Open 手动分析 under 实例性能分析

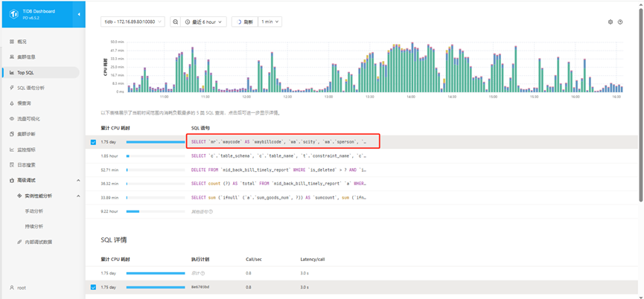point(34,211)
